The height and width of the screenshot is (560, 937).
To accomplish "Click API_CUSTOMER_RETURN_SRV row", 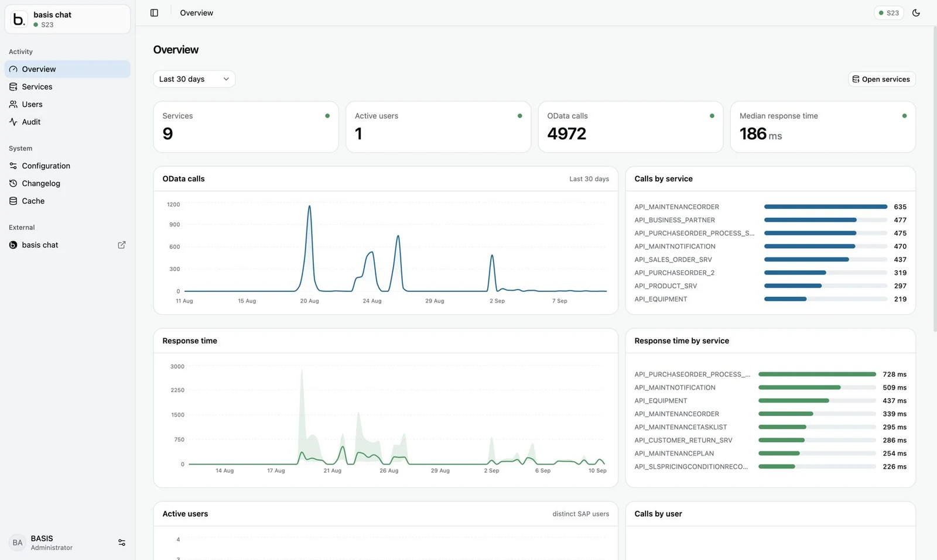I will [x=770, y=440].
